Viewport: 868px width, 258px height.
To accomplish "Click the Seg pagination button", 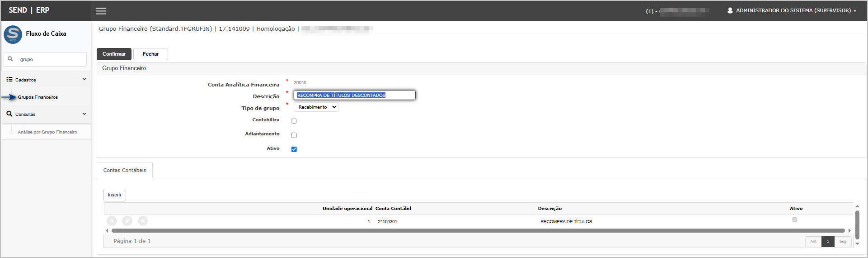I will pyautogui.click(x=843, y=241).
